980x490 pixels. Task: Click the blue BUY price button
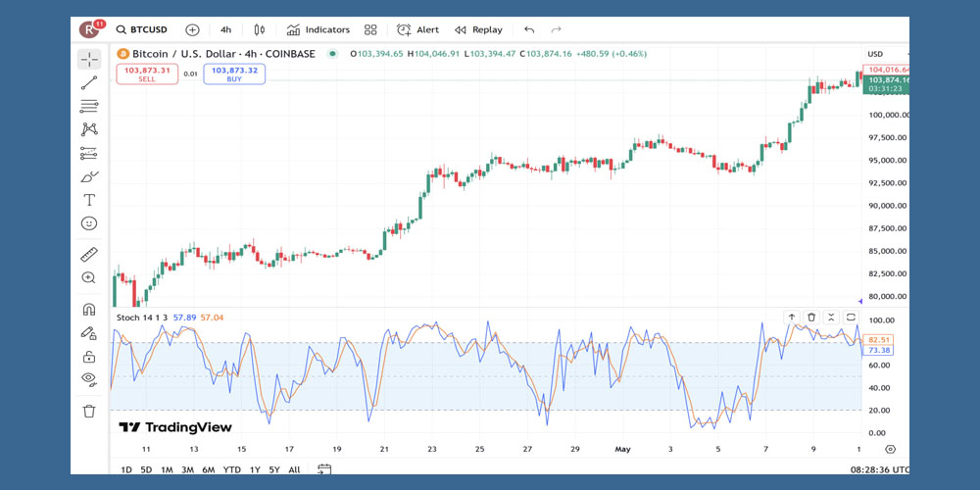coord(234,73)
